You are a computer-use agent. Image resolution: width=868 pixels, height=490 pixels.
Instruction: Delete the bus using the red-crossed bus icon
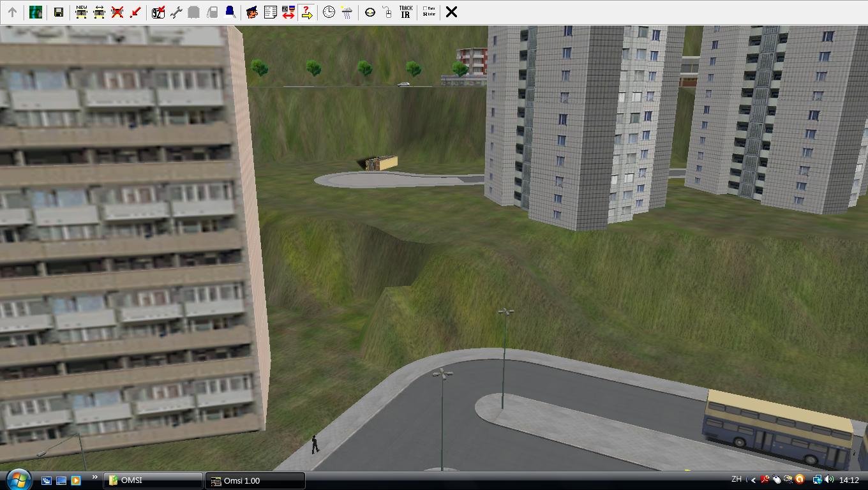click(117, 12)
